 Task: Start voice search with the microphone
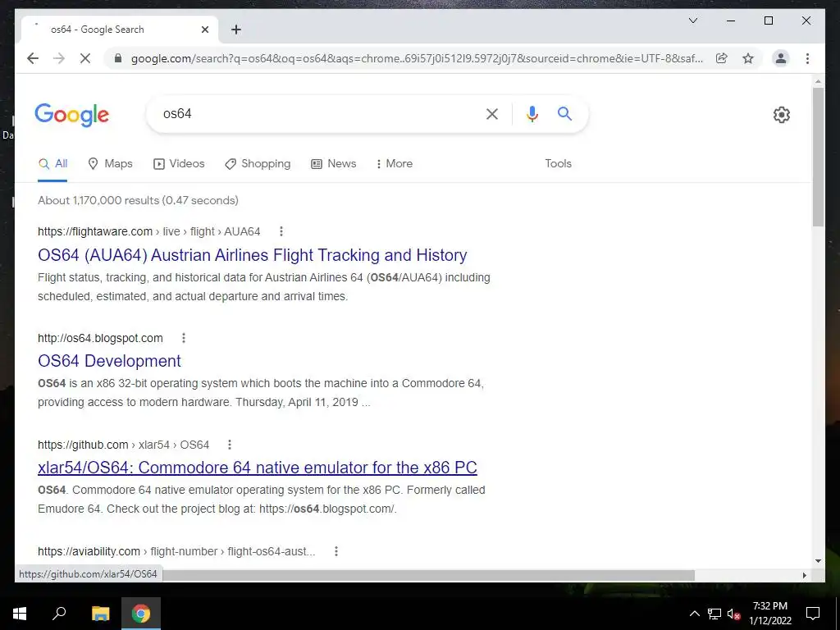coord(532,113)
